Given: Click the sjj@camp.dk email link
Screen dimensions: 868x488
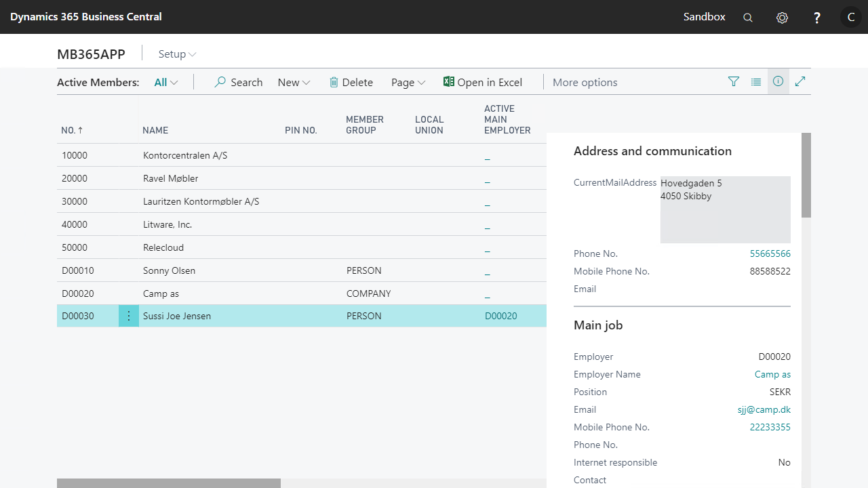Looking at the screenshot, I should 764,409.
